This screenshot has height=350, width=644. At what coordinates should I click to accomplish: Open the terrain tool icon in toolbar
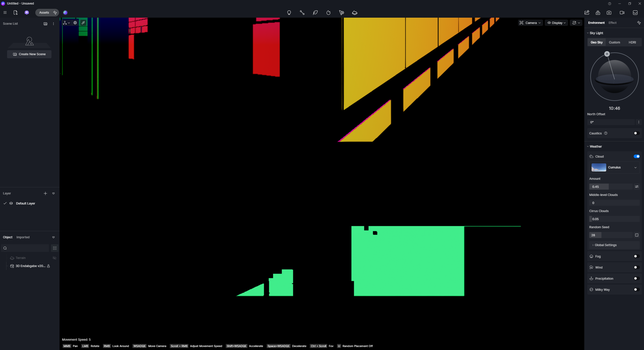pos(355,13)
